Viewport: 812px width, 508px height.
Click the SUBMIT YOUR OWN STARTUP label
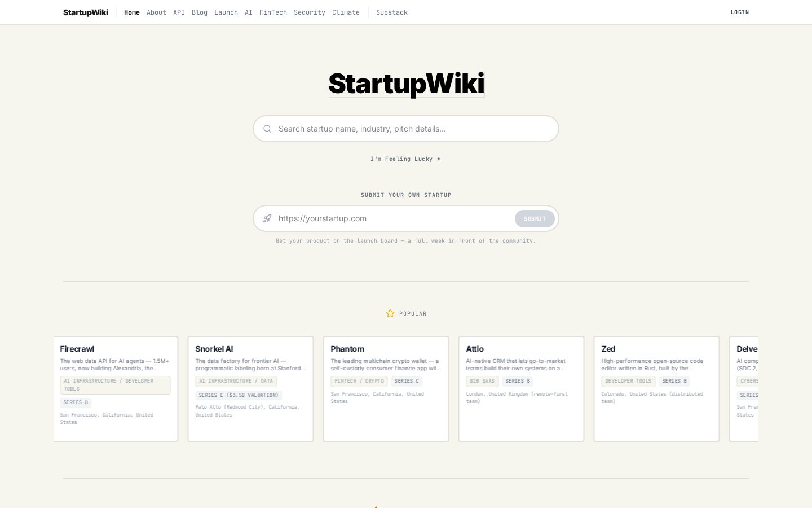(x=406, y=195)
